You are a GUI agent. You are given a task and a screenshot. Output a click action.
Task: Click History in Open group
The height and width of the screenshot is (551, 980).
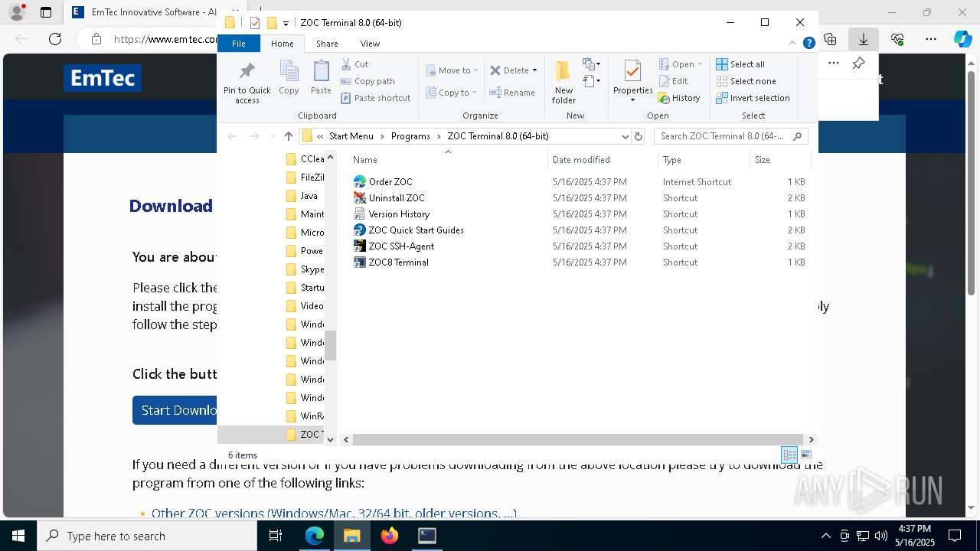pyautogui.click(x=679, y=98)
